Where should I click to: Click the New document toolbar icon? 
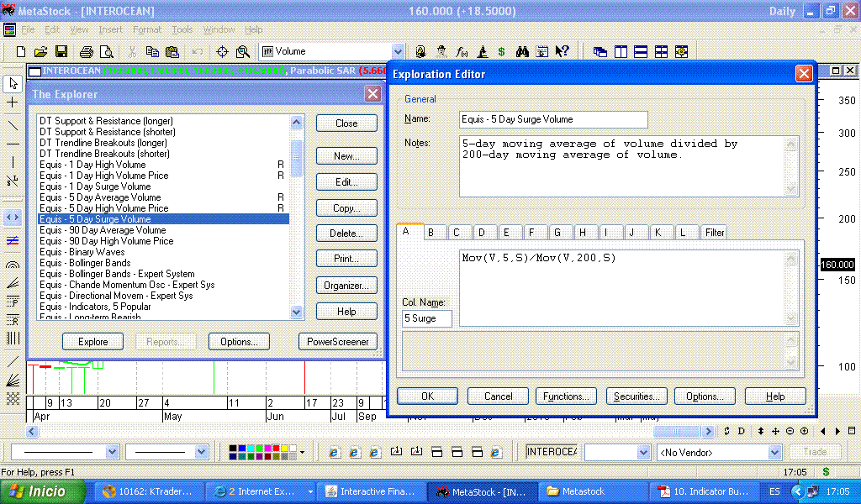(x=21, y=51)
